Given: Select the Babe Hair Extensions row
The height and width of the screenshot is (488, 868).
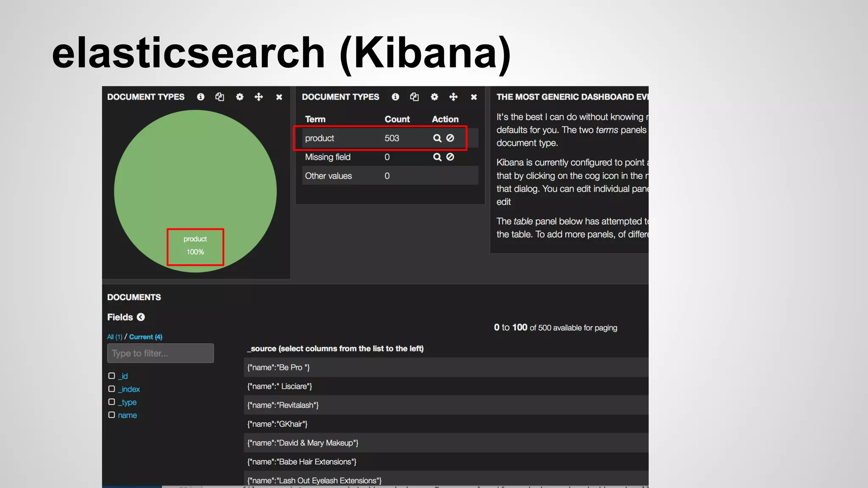Looking at the screenshot, I should pos(446,462).
